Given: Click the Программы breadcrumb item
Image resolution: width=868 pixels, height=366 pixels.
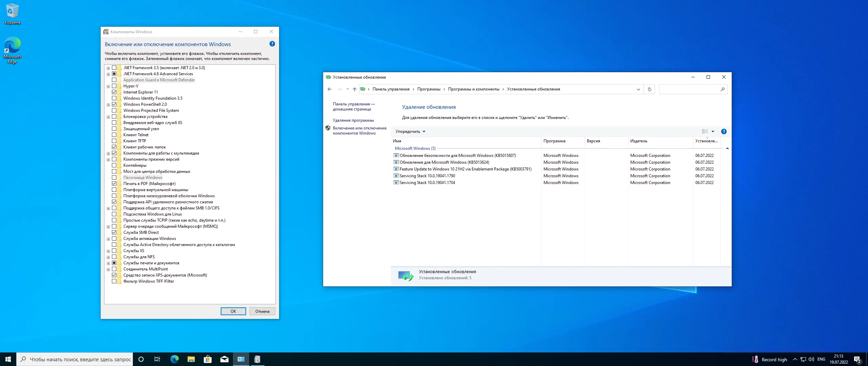Looking at the screenshot, I should point(429,89).
